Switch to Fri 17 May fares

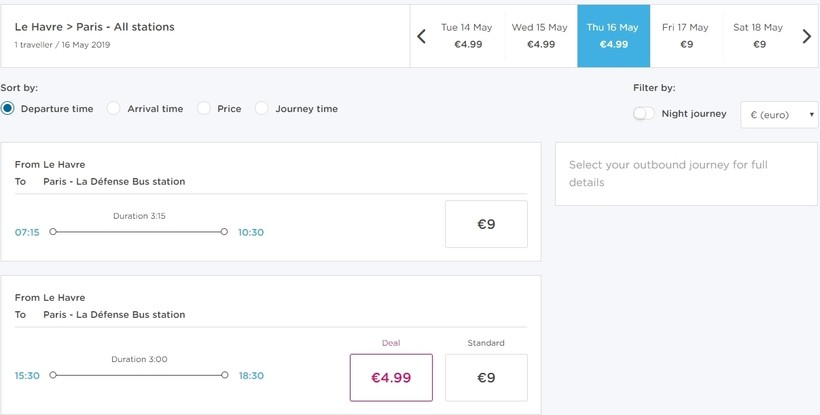pos(686,36)
